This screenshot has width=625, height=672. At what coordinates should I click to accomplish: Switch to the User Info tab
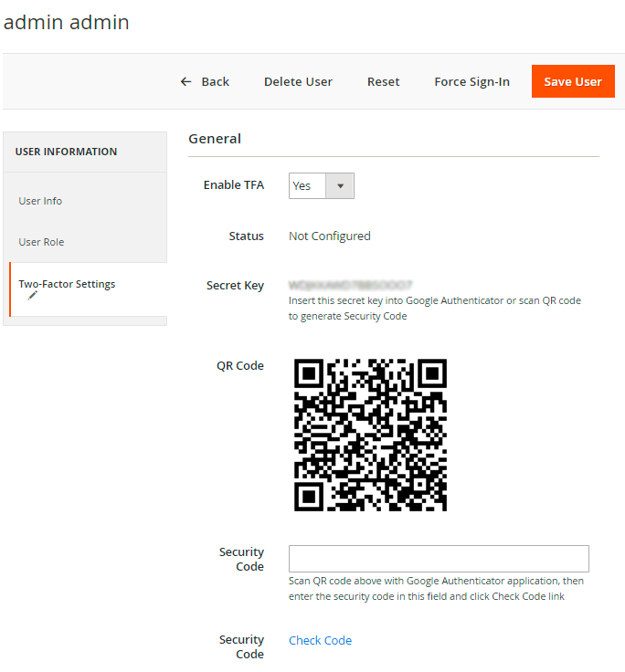point(41,201)
